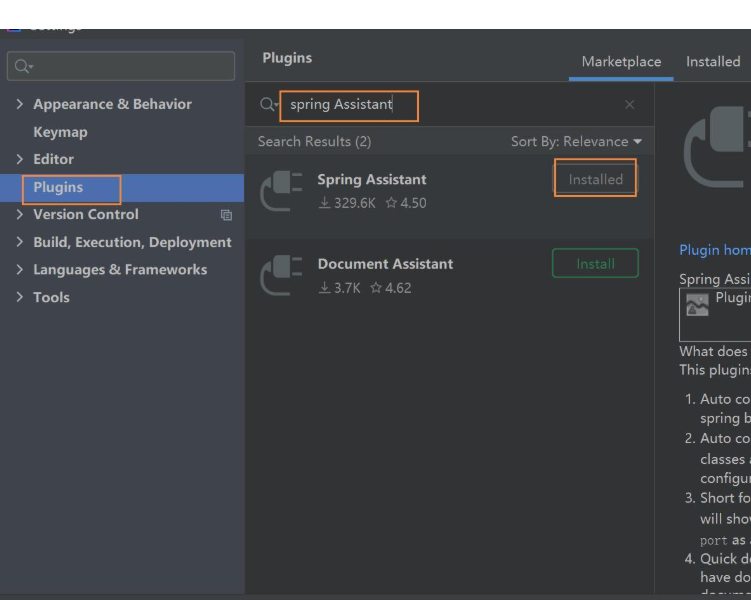
Task: Click the 329.6K download count
Action: 347,203
